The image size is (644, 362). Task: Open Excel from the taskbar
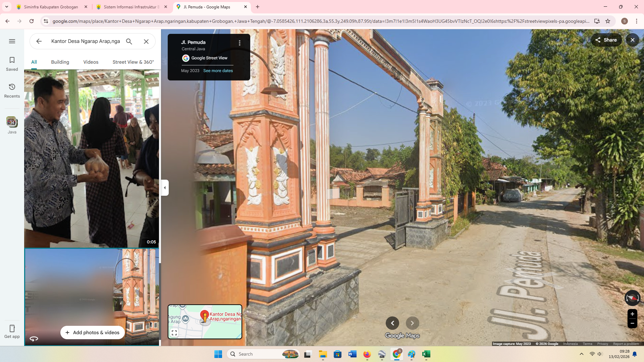426,354
